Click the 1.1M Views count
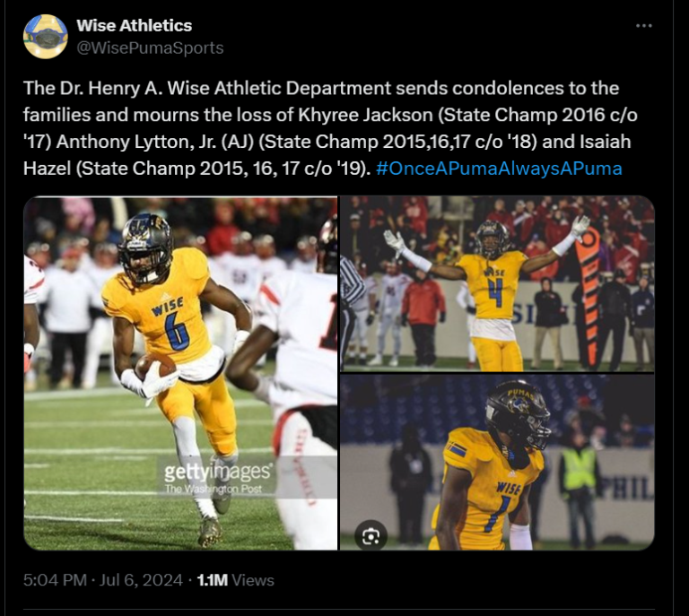Viewport: 689px width, 616px height. tap(236, 580)
